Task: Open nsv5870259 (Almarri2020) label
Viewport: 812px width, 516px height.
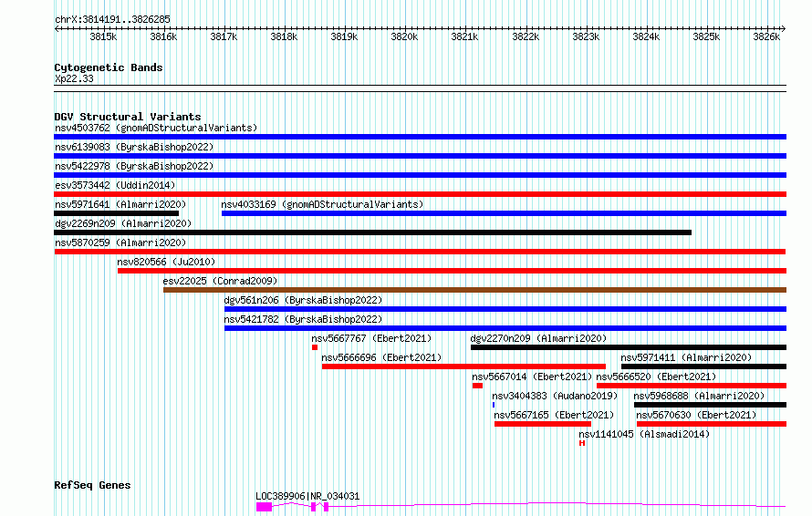Action: click(x=120, y=243)
